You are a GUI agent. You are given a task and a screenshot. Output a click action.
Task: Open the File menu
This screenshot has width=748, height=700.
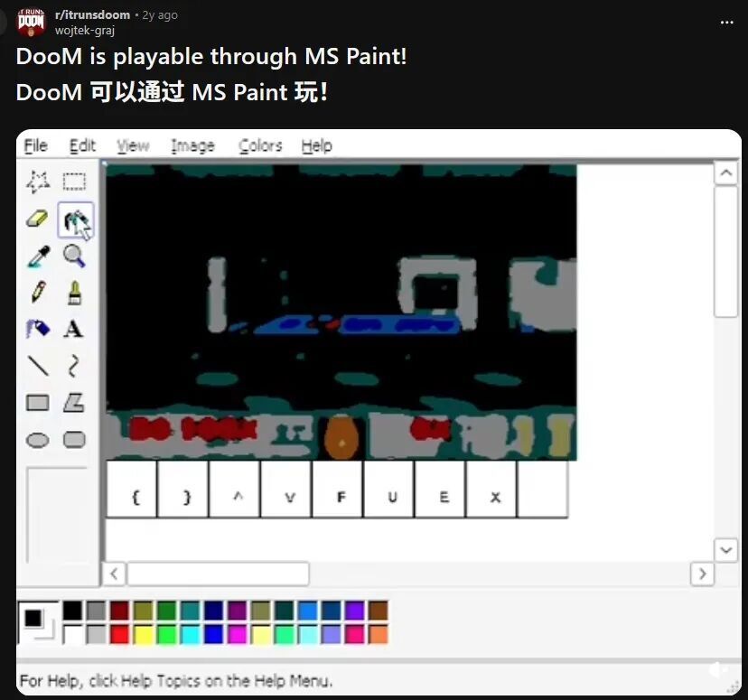click(36, 145)
